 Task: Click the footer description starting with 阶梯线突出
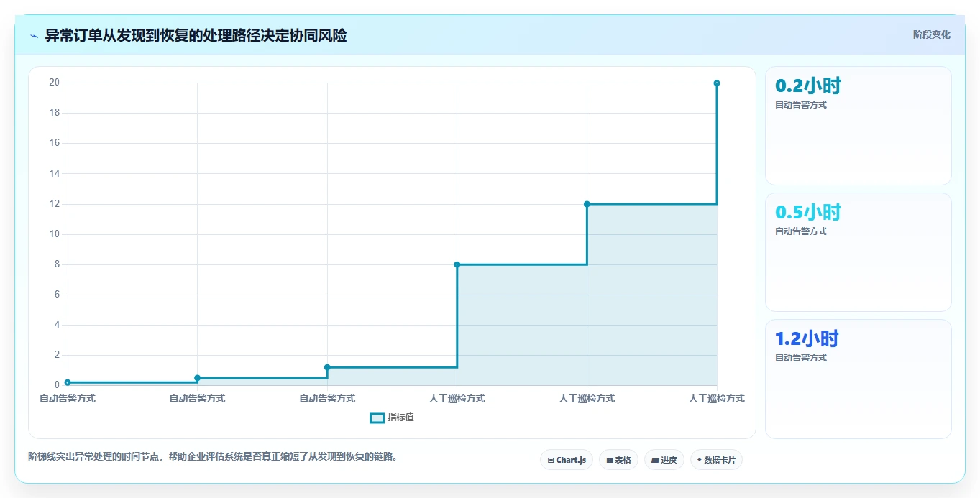(x=213, y=456)
